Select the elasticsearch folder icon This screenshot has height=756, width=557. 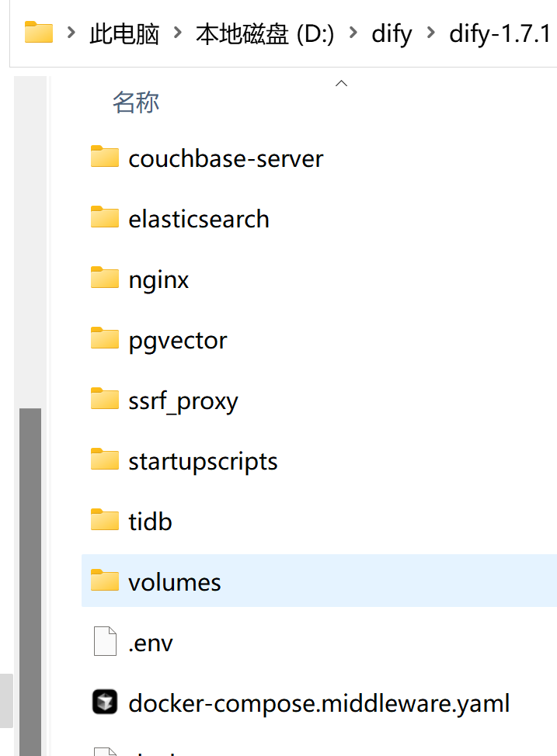pos(105,217)
